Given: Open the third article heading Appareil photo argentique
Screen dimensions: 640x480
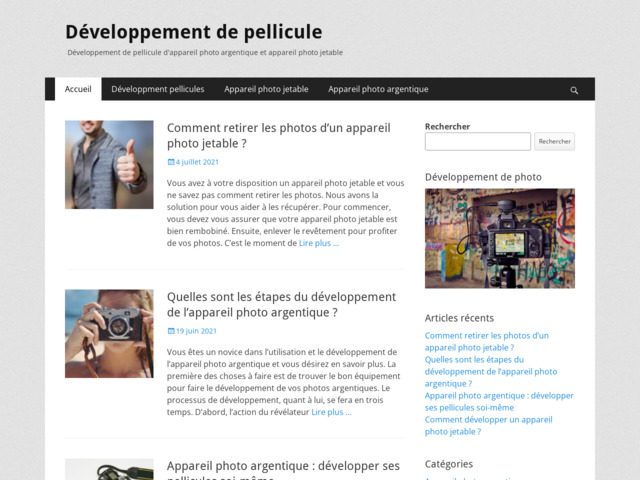Looking at the screenshot, I should 283,467.
